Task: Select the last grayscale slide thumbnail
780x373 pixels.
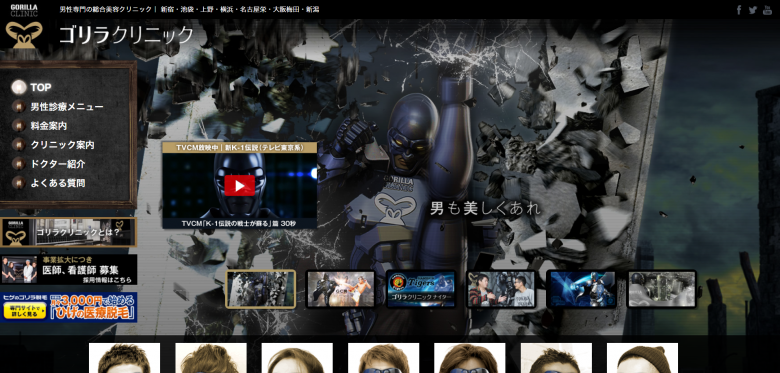Action: tap(662, 289)
